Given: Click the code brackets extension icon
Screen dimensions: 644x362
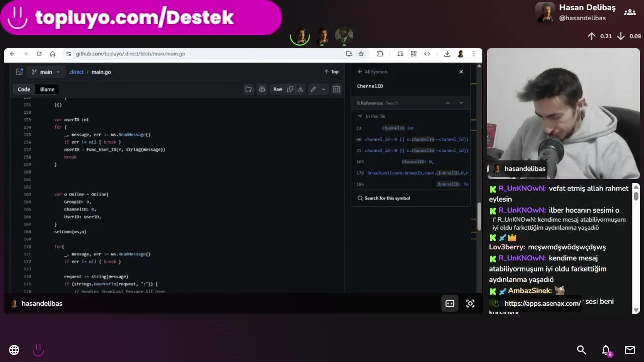Looking at the screenshot, I should pyautogui.click(x=427, y=54).
